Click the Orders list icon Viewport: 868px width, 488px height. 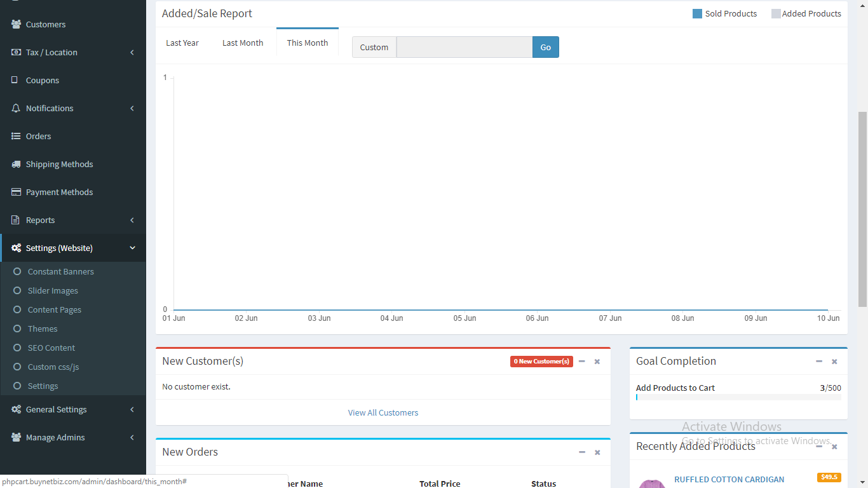16,136
